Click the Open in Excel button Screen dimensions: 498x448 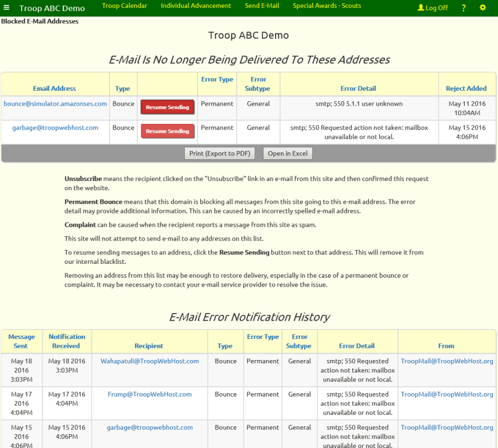(x=288, y=153)
